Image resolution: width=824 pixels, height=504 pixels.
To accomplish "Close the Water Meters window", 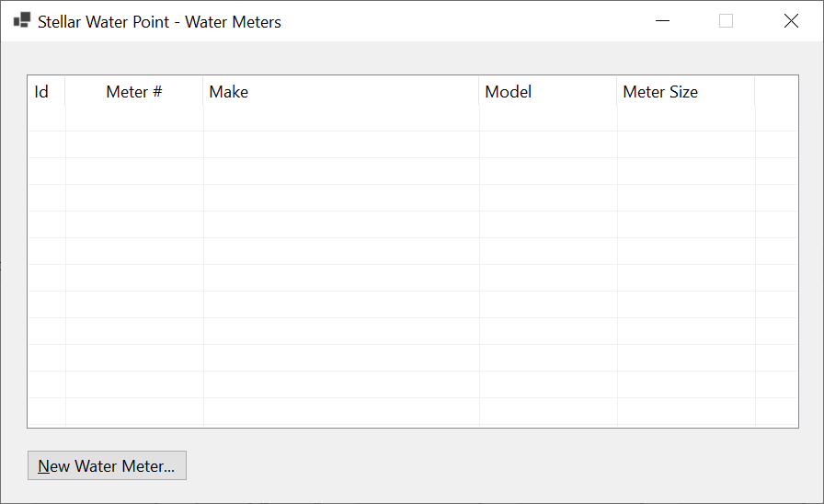I will pos(791,21).
